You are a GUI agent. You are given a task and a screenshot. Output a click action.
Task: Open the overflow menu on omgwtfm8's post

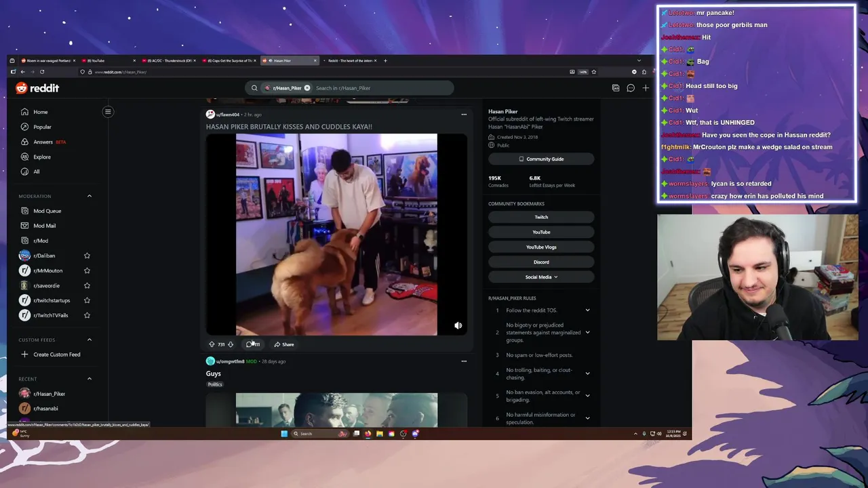[464, 361]
